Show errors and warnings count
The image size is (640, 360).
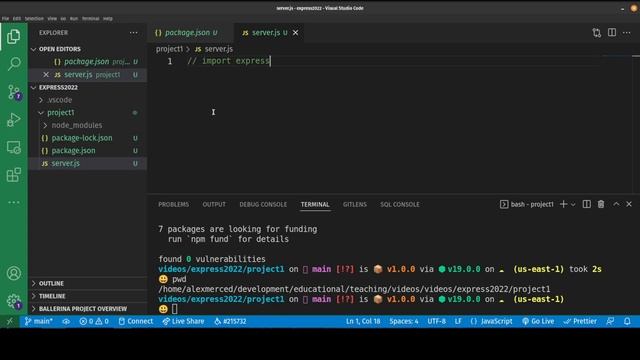pyautogui.click(x=94, y=322)
